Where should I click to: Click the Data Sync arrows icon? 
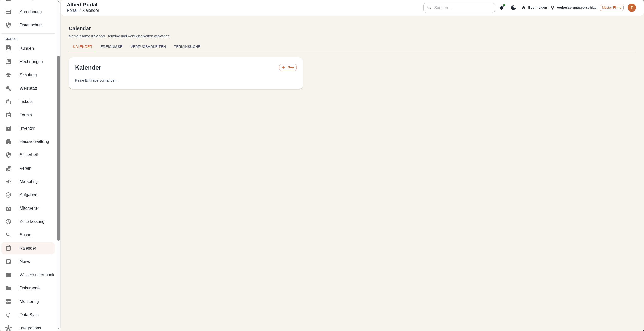[8, 315]
